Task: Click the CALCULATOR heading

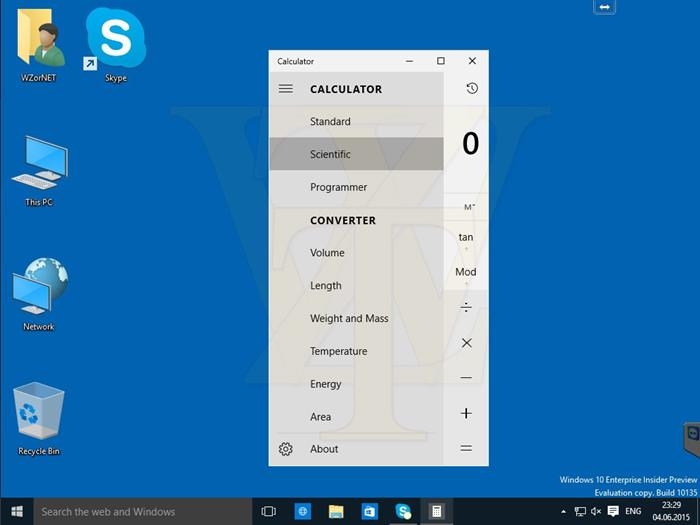Action: point(346,89)
